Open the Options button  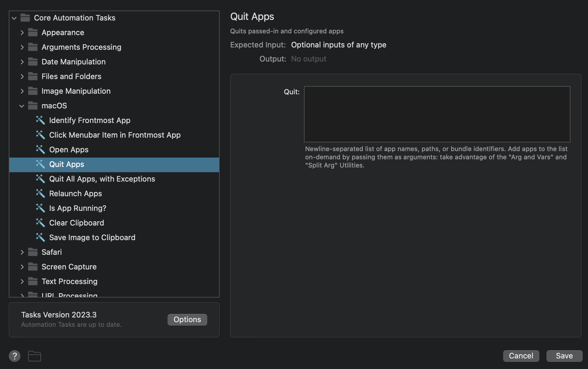tap(187, 320)
